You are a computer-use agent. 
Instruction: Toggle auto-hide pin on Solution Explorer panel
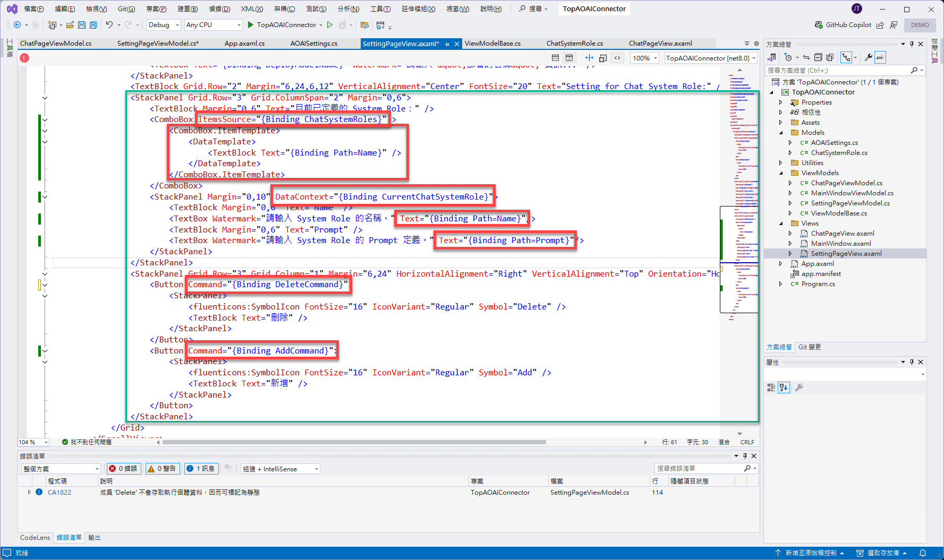[912, 44]
